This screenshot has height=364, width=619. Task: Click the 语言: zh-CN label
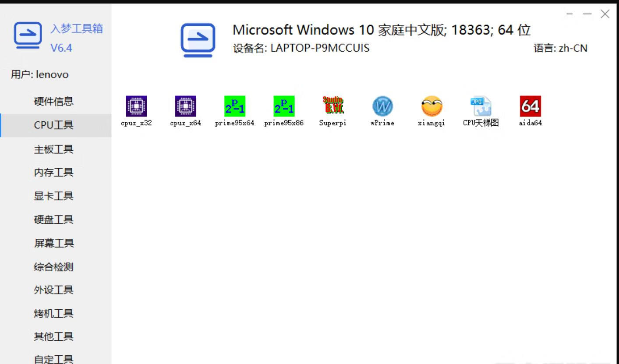tap(560, 48)
